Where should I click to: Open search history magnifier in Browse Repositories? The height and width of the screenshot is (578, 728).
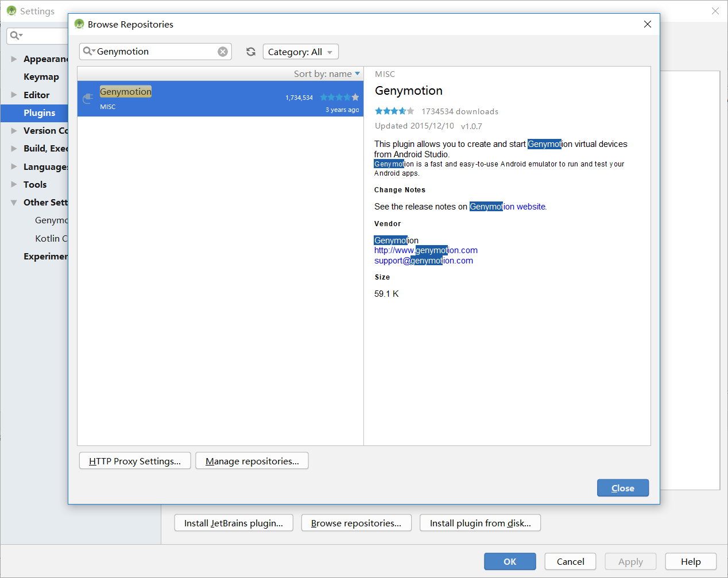tap(89, 51)
